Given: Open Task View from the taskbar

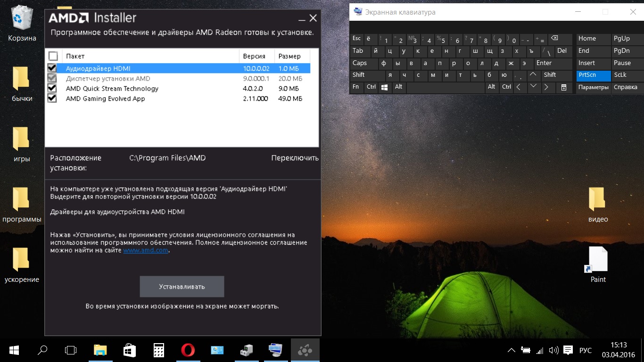Looking at the screenshot, I should coord(71,350).
